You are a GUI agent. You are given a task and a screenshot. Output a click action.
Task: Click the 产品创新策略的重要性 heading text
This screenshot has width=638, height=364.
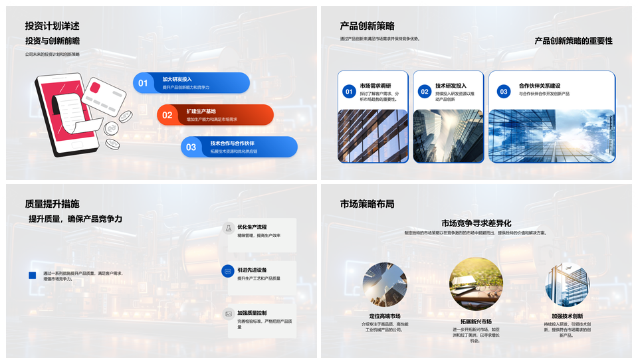tap(574, 41)
